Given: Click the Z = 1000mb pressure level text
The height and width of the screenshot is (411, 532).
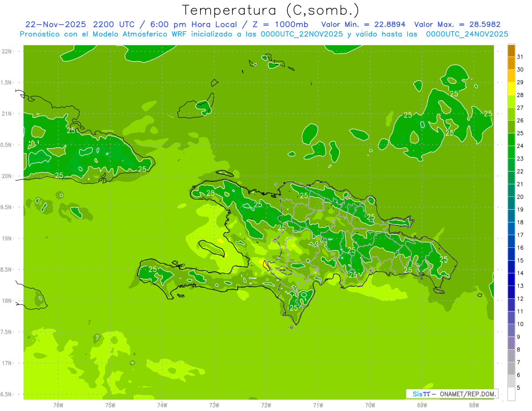Looking at the screenshot, I should (283, 24).
